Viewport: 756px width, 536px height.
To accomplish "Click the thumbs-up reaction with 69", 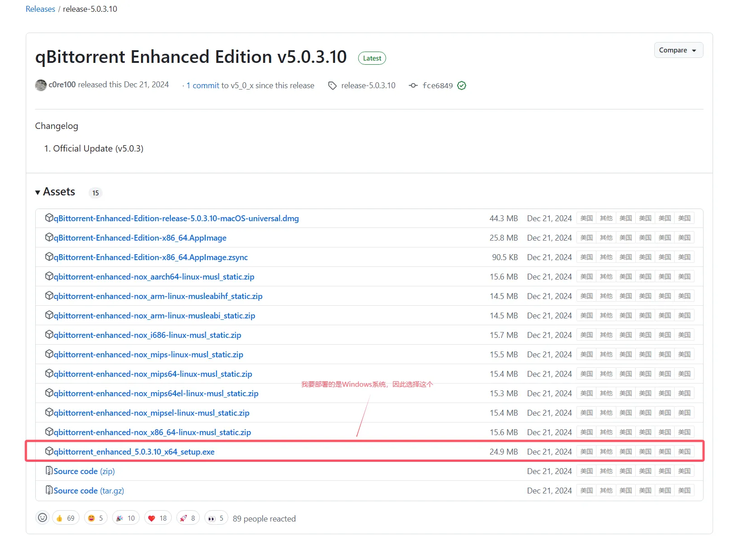I will point(66,518).
